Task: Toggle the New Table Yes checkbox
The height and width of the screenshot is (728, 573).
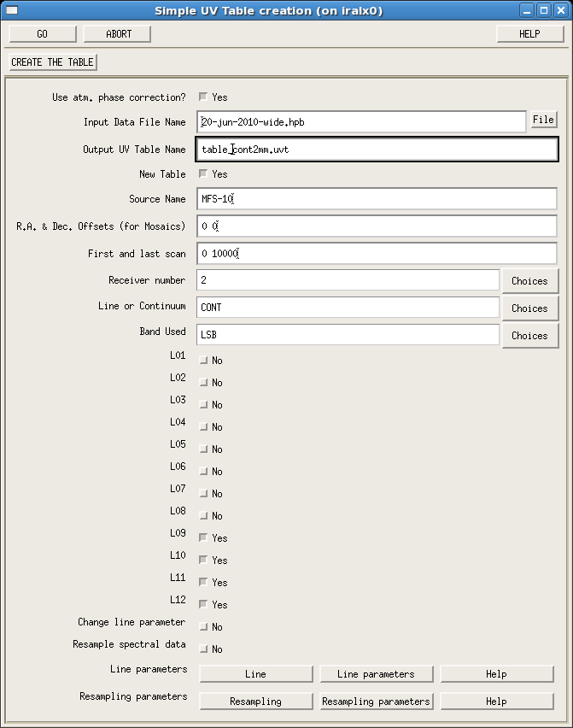Action: pyautogui.click(x=202, y=173)
